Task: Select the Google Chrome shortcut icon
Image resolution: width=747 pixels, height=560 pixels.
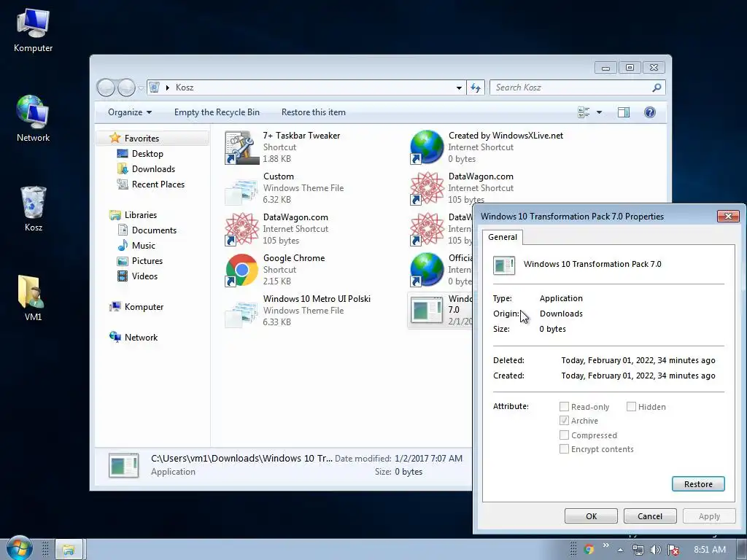Action: (x=241, y=270)
